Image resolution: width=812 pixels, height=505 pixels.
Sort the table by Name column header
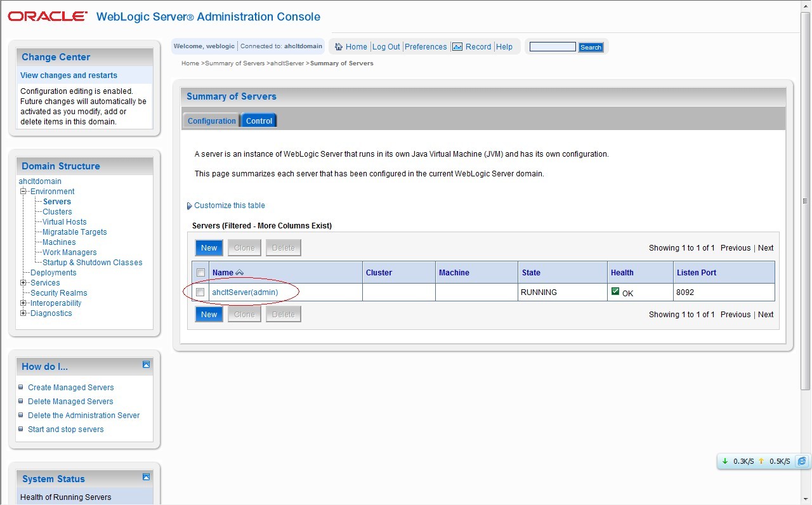[223, 273]
